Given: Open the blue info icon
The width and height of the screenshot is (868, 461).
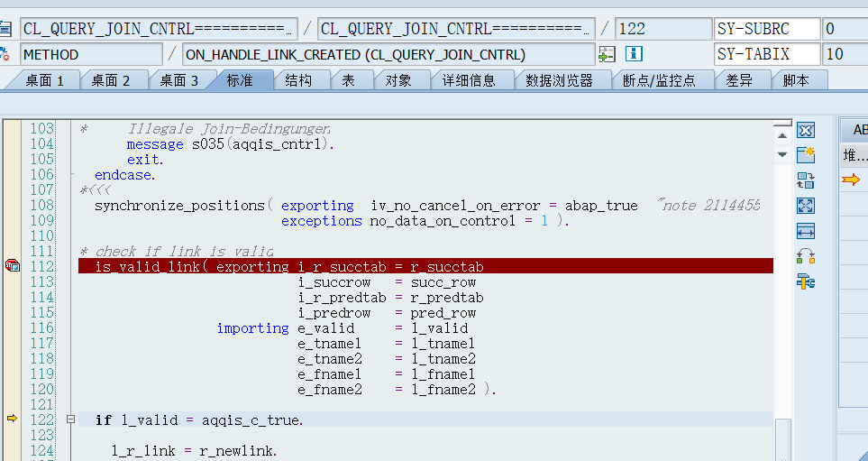Looking at the screenshot, I should click(634, 54).
